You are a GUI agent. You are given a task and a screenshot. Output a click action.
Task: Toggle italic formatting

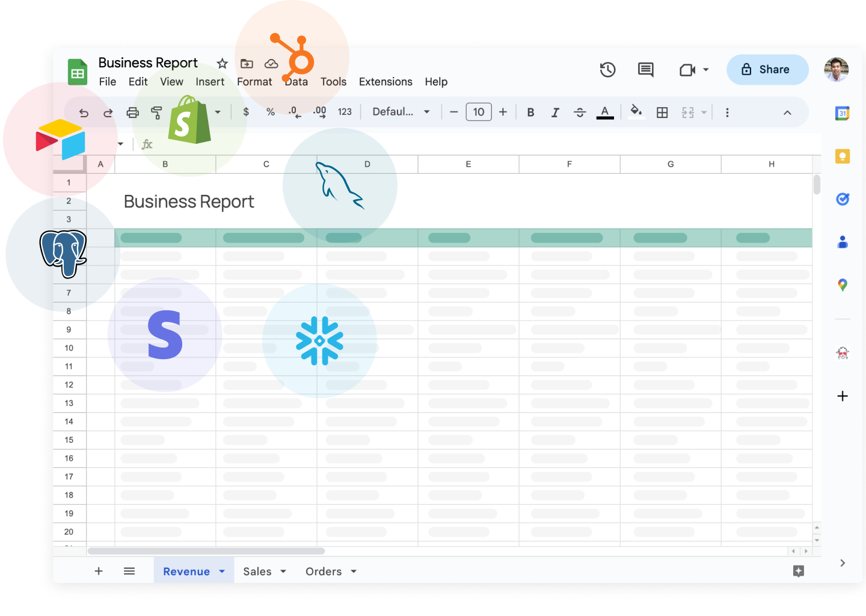click(555, 112)
